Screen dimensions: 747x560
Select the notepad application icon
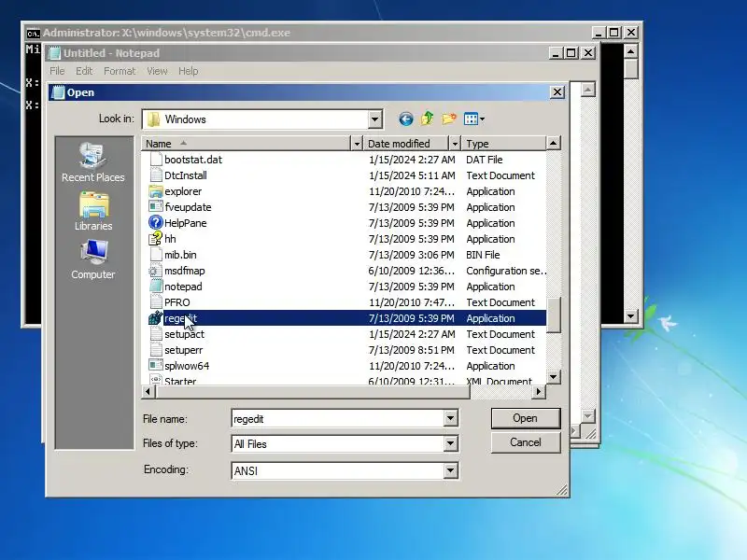156,287
